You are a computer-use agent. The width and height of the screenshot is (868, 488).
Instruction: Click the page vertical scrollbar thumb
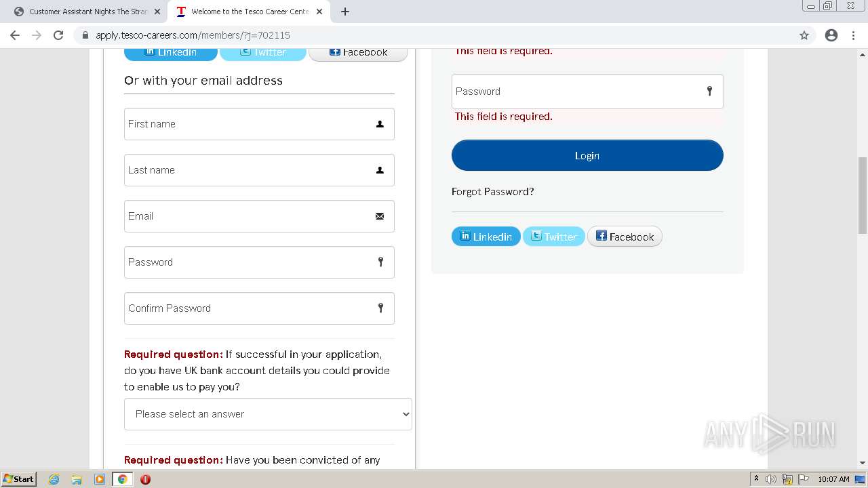click(x=863, y=195)
